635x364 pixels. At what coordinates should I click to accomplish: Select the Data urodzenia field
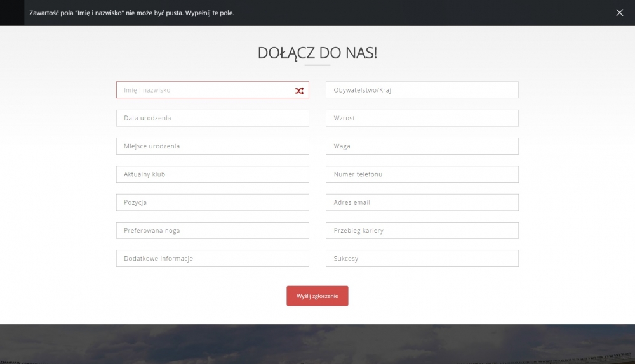[212, 118]
